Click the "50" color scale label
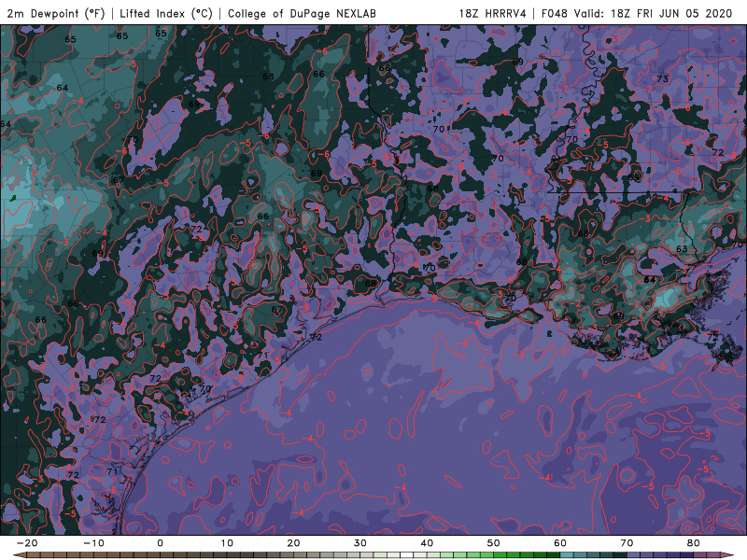The height and width of the screenshot is (560, 747). click(494, 543)
